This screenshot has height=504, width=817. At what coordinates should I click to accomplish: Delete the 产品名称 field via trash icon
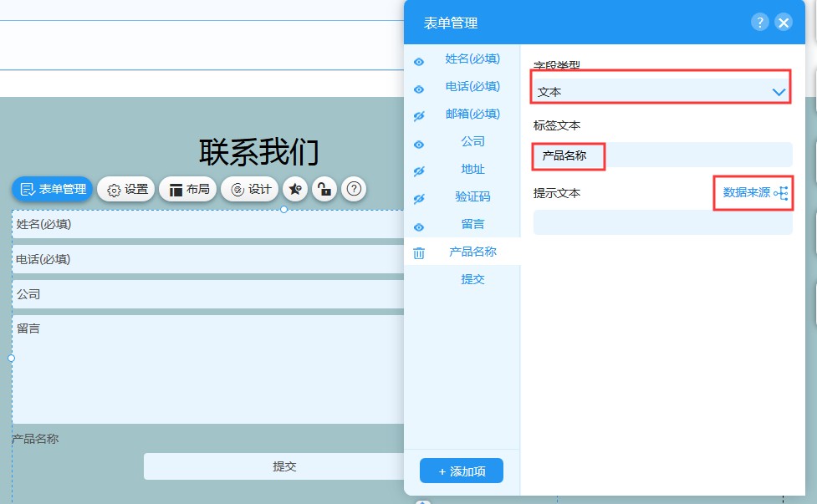419,252
